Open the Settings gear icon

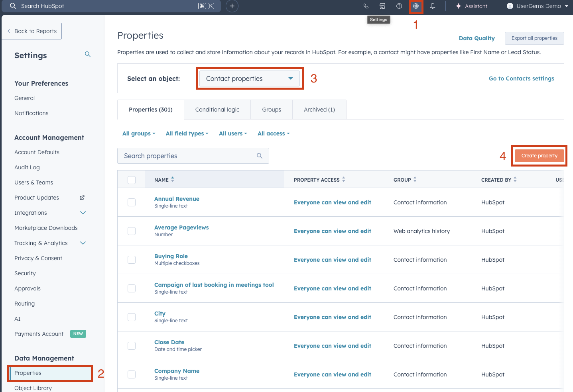tap(416, 6)
